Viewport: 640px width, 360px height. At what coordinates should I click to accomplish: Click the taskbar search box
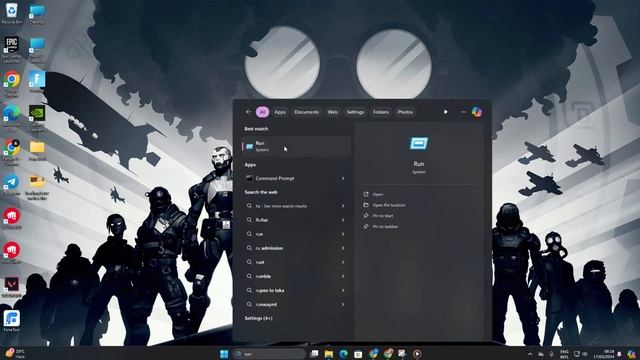(x=269, y=354)
